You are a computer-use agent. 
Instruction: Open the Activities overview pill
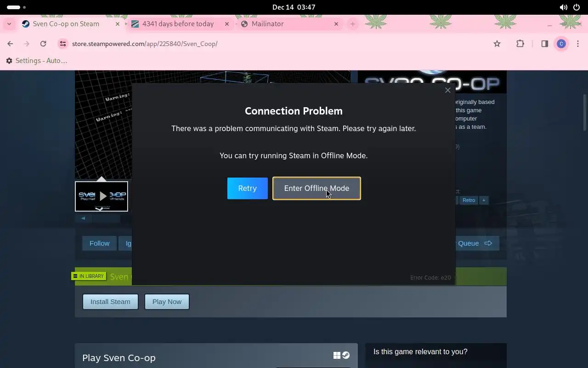(16, 7)
